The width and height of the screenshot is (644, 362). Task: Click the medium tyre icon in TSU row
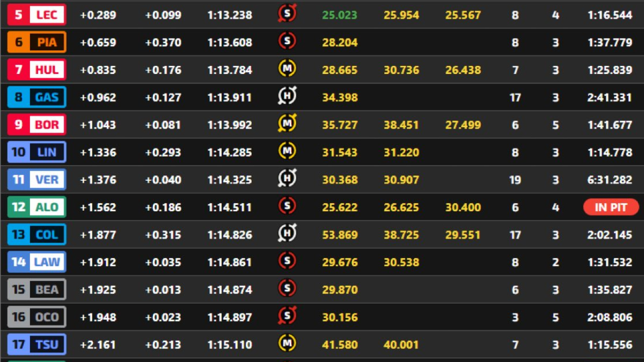point(287,343)
